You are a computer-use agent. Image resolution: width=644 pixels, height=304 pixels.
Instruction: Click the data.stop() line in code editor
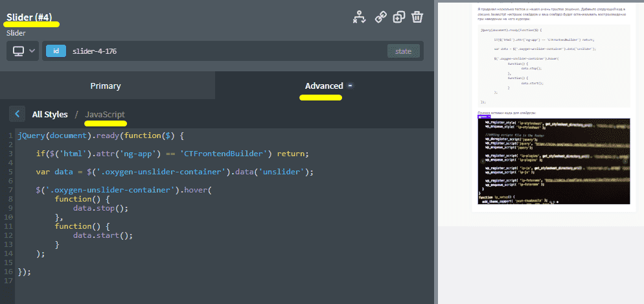[101, 208]
